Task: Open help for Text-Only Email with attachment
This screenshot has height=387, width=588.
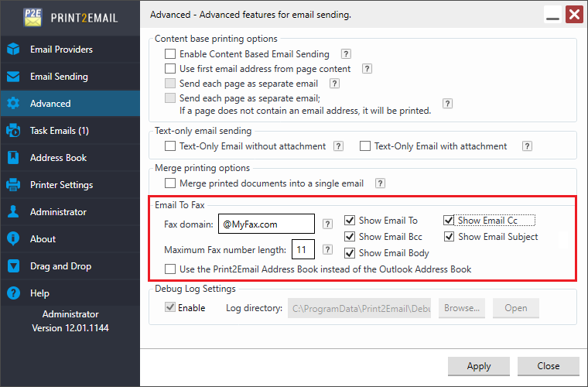Action: (527, 146)
